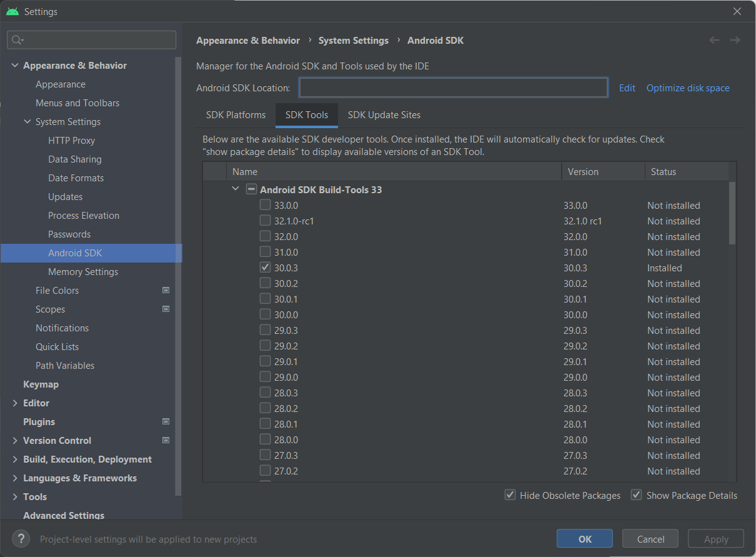Open the Date Formats settings page
The image size is (756, 557).
tap(76, 178)
